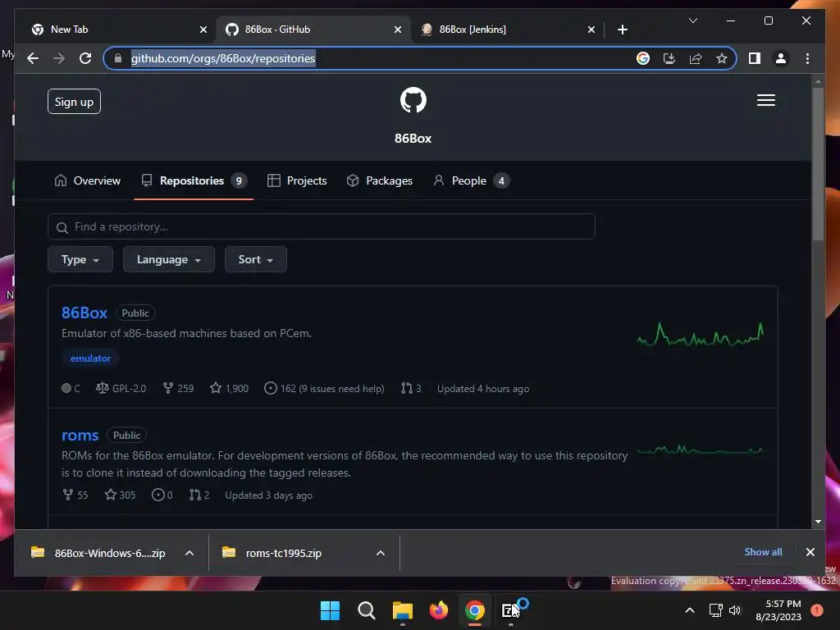This screenshot has width=840, height=630.
Task: View site information lock icon
Action: point(118,58)
